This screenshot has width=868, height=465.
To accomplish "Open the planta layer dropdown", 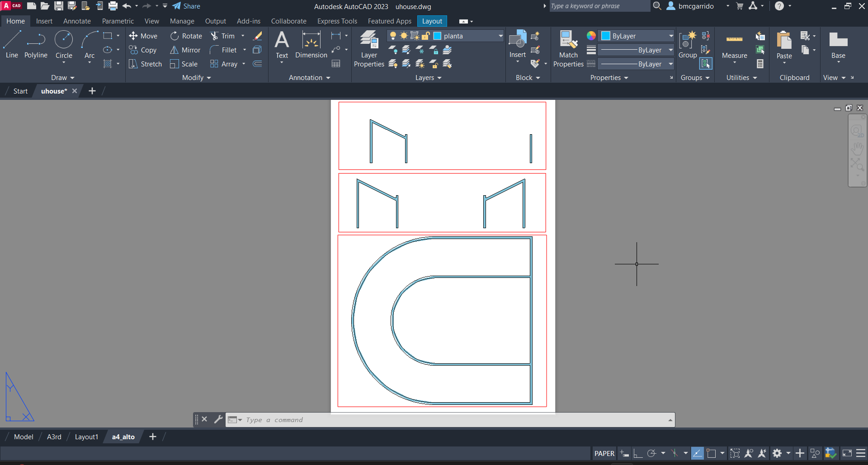I will 500,36.
